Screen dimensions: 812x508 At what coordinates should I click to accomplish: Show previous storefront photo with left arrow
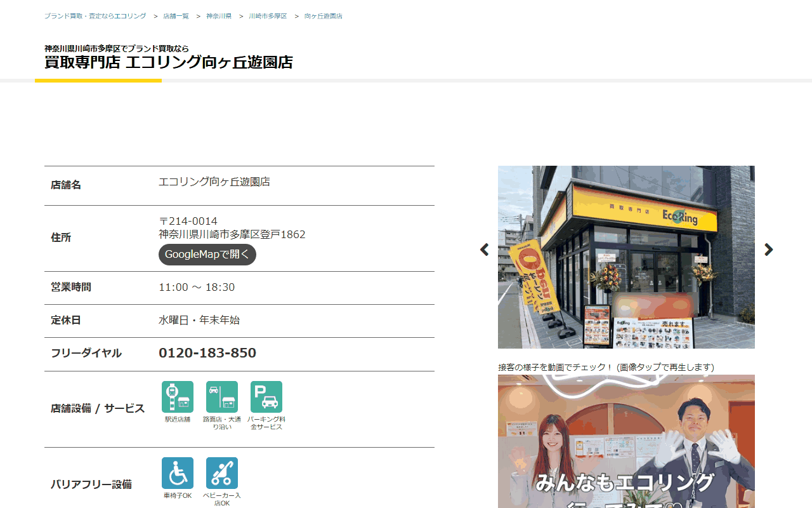coord(485,250)
